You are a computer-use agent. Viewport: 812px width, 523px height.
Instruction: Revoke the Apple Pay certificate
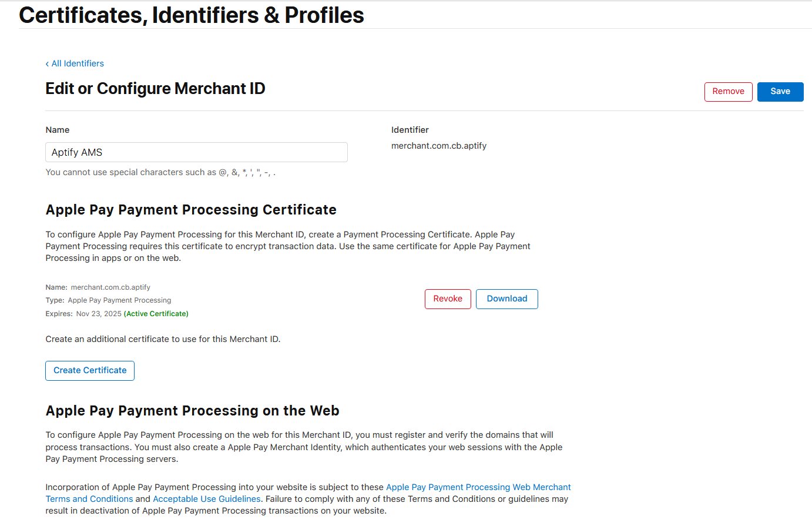(448, 299)
